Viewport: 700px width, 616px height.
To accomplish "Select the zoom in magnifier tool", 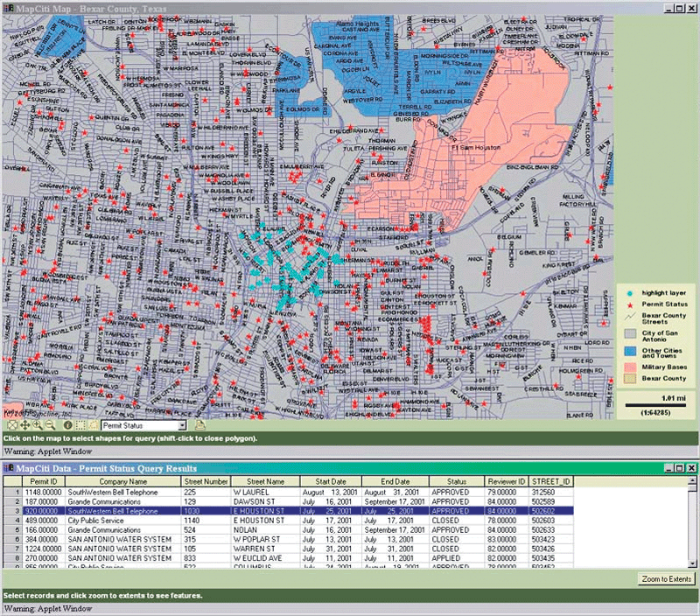I will 38,425.
